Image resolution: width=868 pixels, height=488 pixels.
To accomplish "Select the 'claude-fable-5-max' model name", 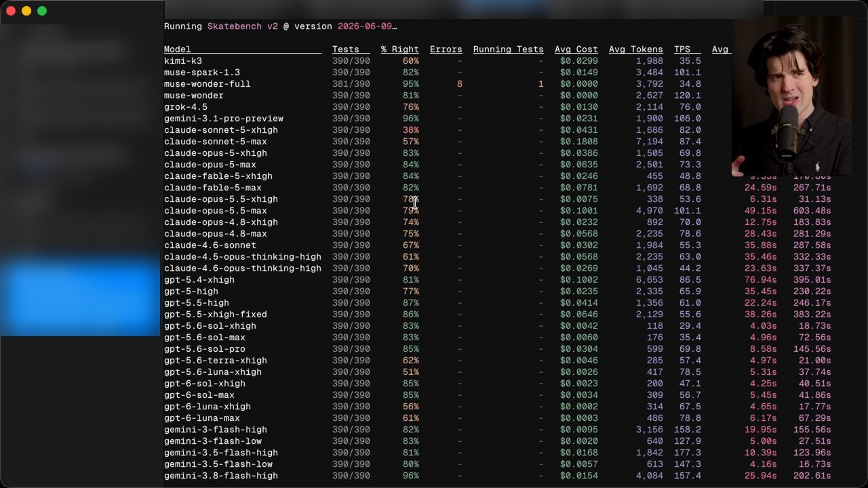I will click(213, 188).
